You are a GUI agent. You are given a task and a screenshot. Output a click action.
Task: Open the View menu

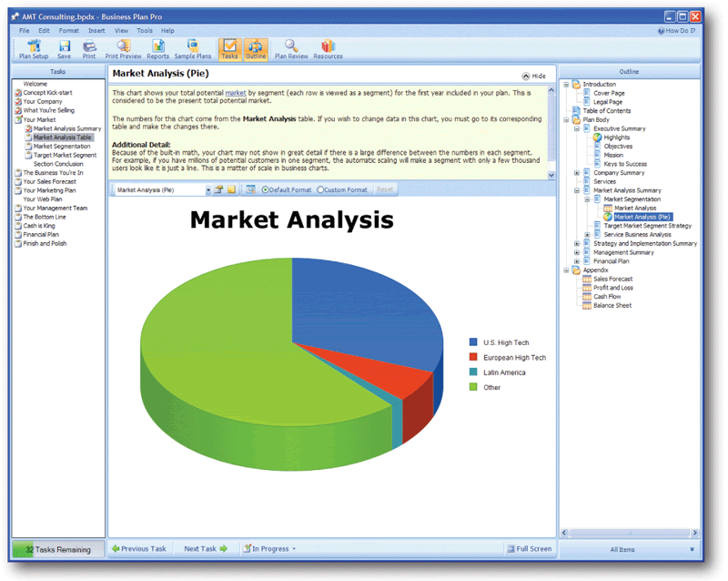pyautogui.click(x=121, y=31)
